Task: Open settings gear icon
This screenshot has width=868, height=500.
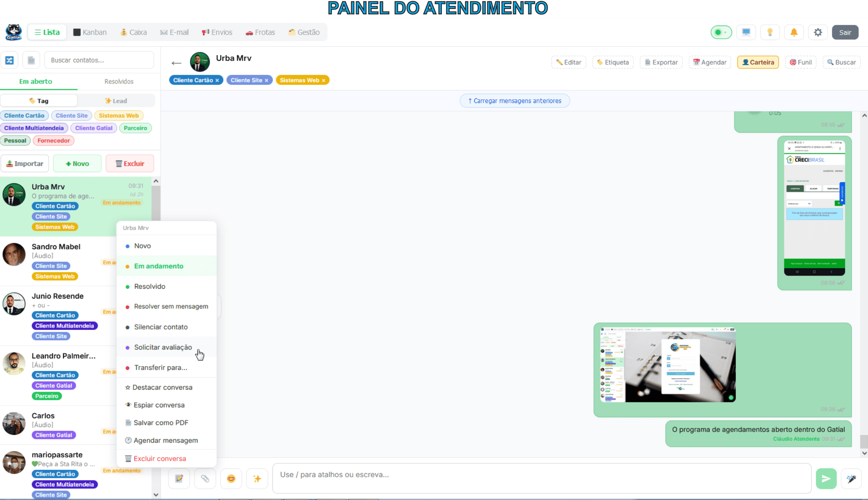Action: pyautogui.click(x=818, y=32)
